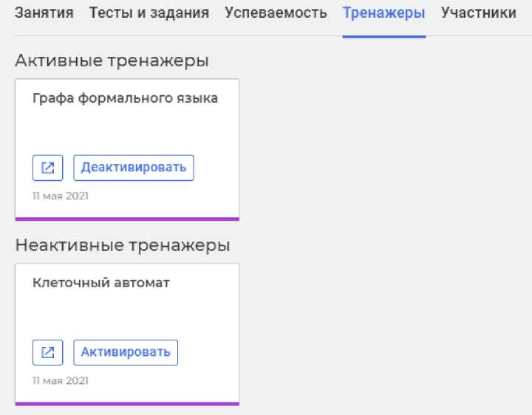Select the Тренажеры tab
This screenshot has height=415, width=532.
(383, 13)
